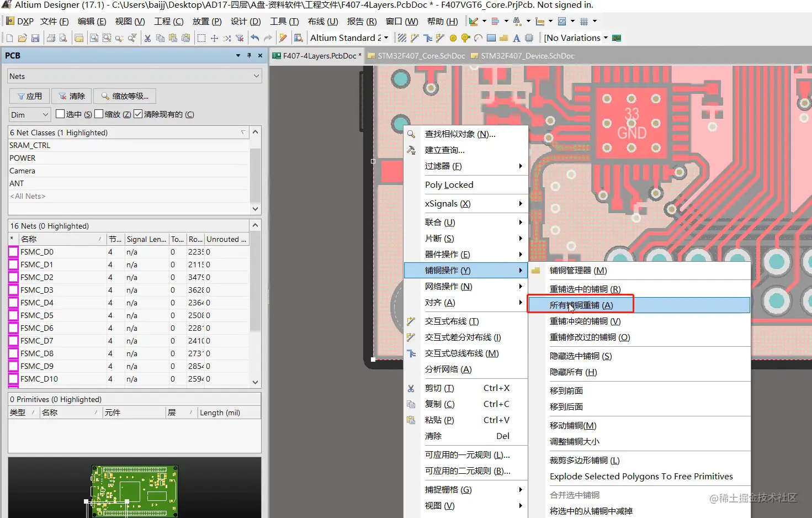Screen dimensions: 812x518
Task: Click the Differential pair routing icon
Action: pyautogui.click(x=440, y=38)
